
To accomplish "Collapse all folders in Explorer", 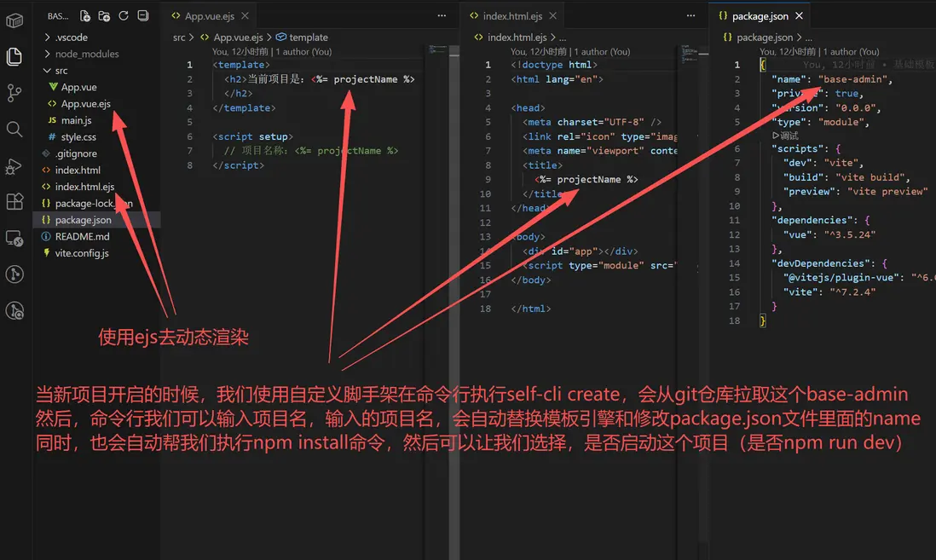I will click(142, 16).
